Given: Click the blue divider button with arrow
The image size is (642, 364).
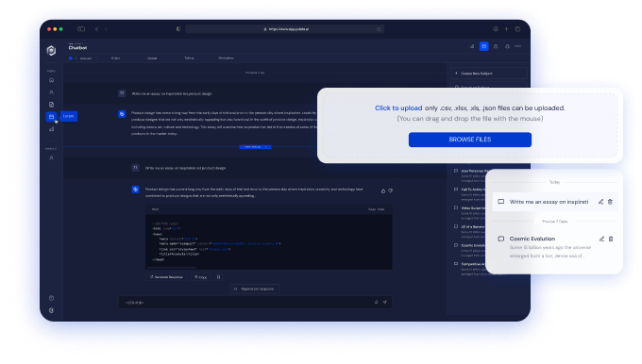Looking at the screenshot, I should [x=255, y=147].
